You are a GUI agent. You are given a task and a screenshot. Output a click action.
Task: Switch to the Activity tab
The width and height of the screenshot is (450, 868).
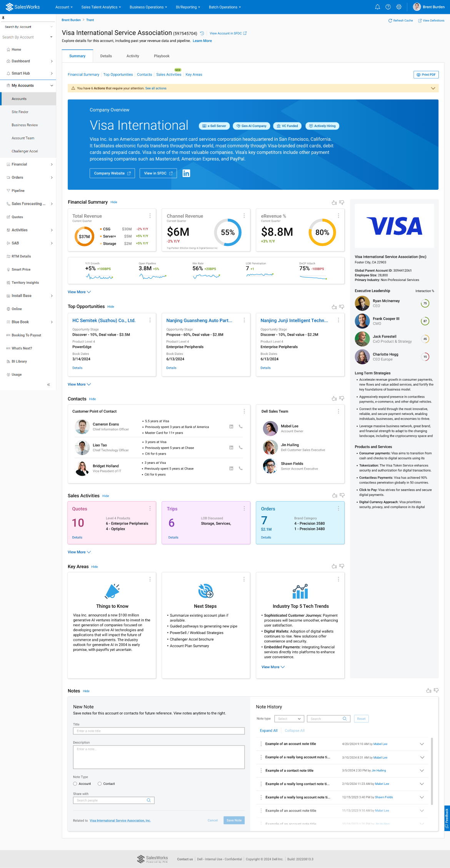[133, 56]
